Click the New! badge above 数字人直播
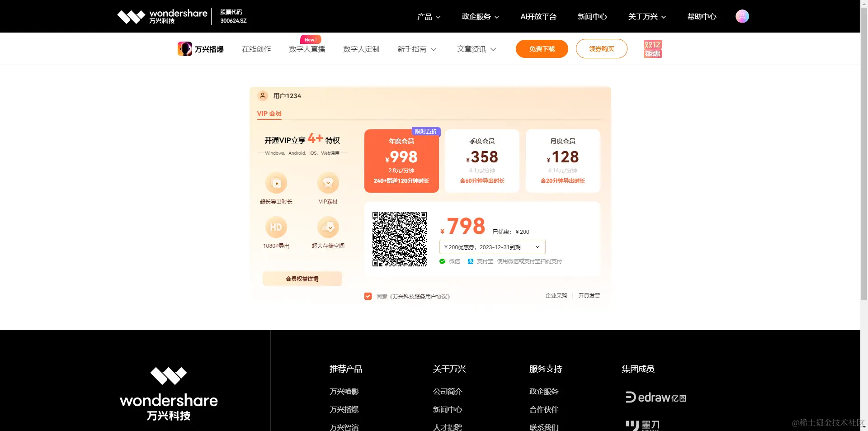This screenshot has height=431, width=868. pos(311,40)
